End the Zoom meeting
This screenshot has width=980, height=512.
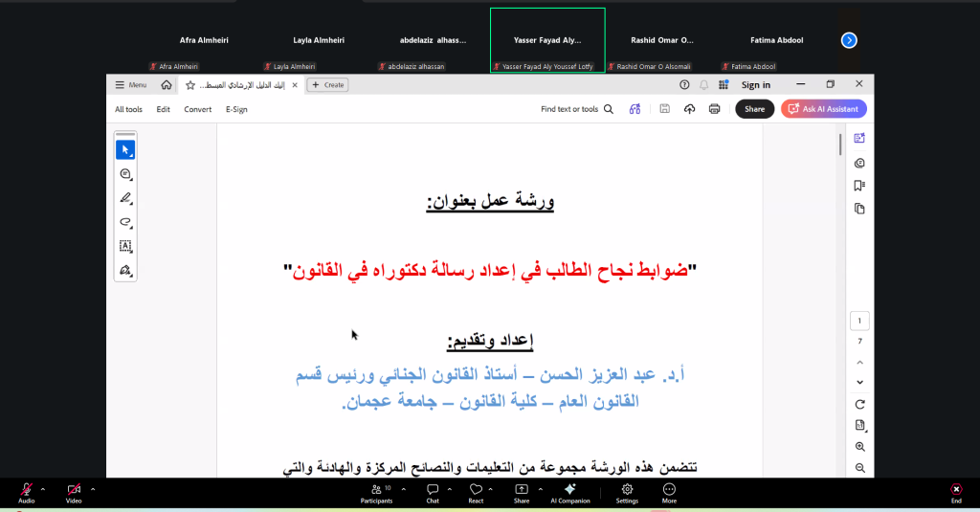point(956,493)
